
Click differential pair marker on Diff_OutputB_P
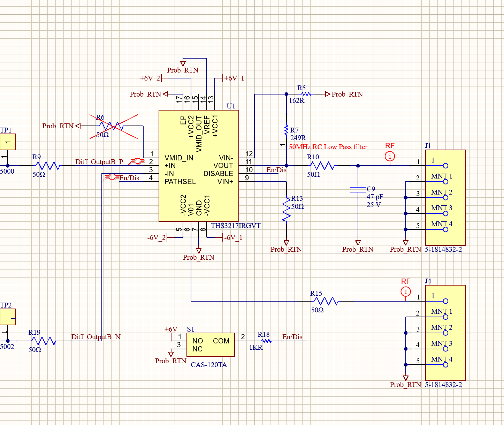[137, 161]
